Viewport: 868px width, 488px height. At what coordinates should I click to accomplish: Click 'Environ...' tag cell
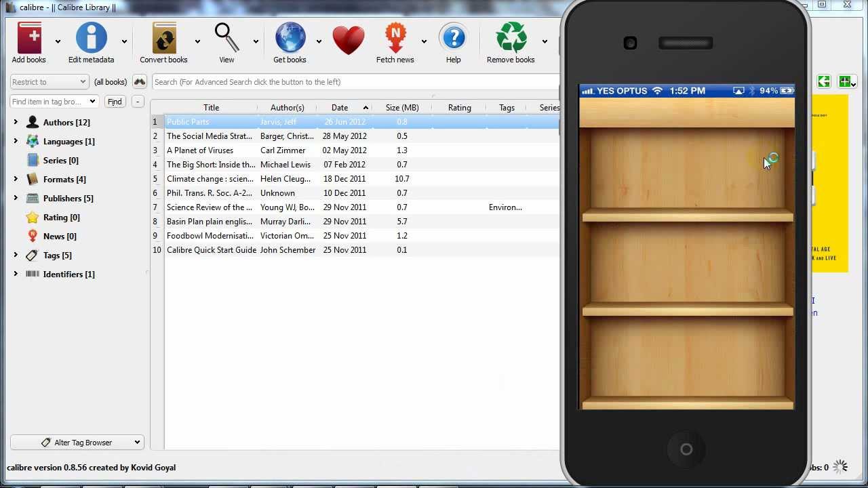pos(505,207)
